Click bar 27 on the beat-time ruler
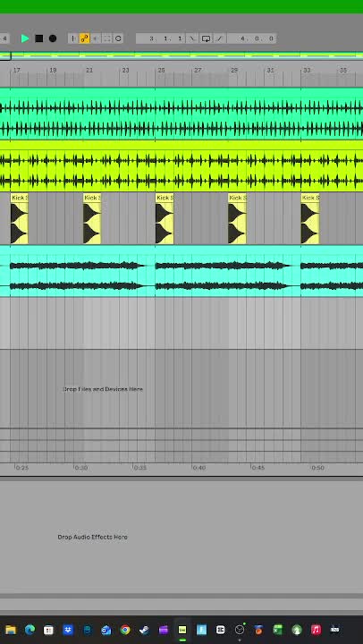363x644 pixels. [x=198, y=71]
